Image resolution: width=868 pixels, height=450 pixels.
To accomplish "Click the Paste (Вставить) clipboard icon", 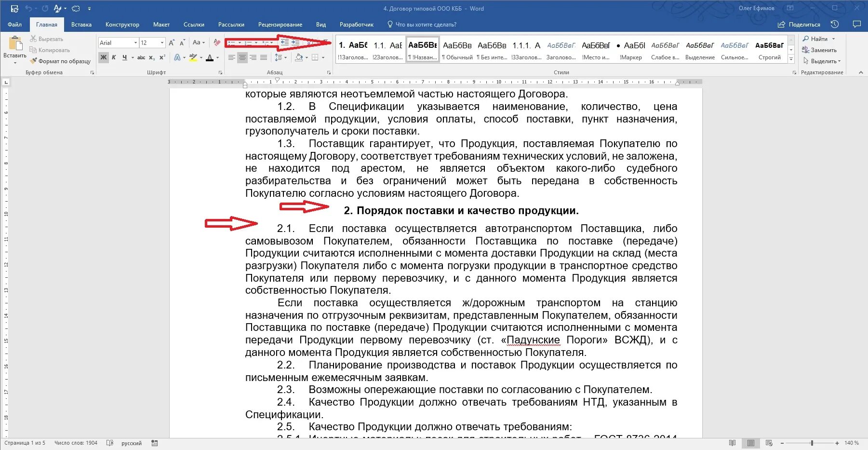I will click(x=15, y=43).
